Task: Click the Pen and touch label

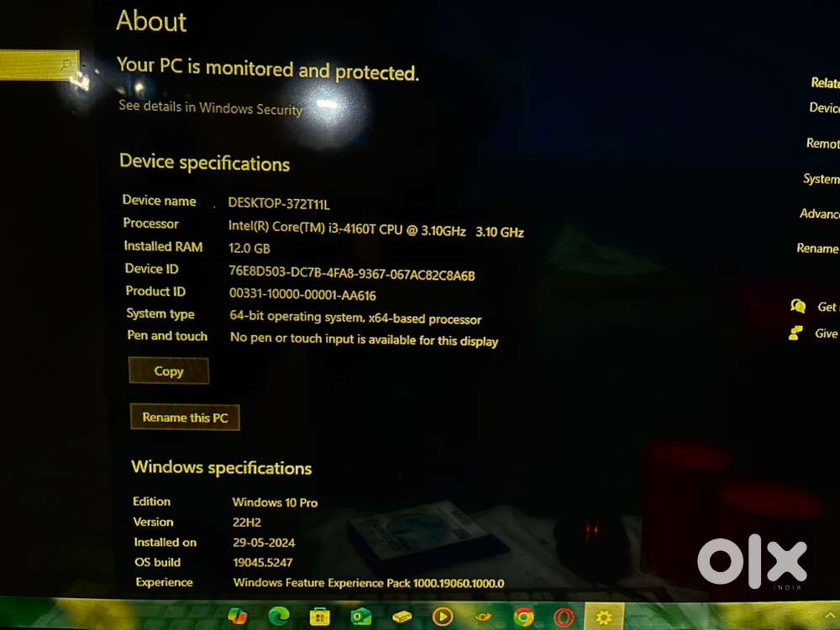Action: click(x=167, y=335)
